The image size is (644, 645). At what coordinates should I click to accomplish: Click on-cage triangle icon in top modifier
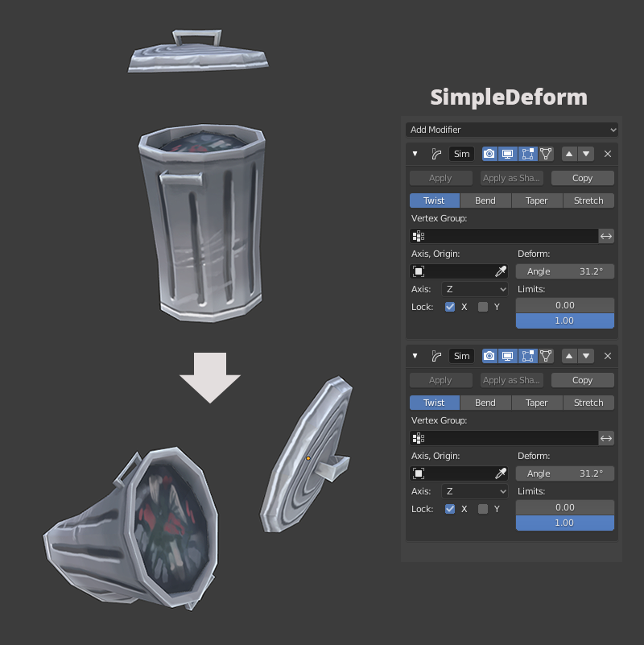click(546, 154)
